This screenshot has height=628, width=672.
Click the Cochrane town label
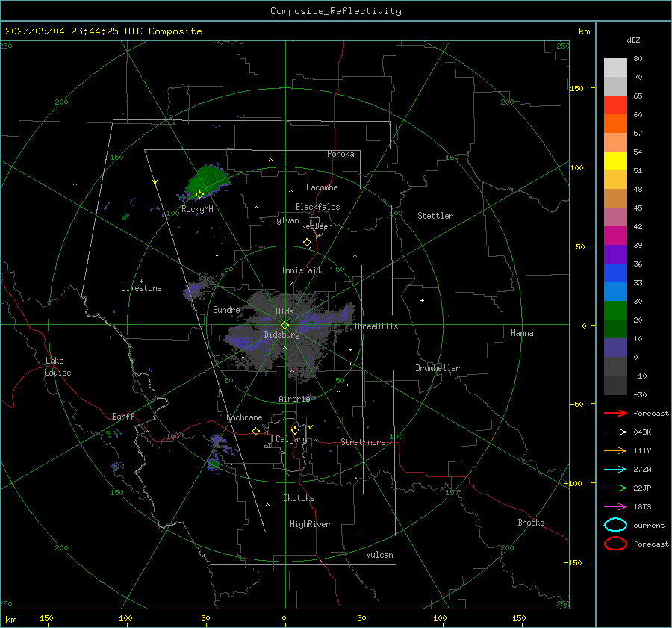244,417
